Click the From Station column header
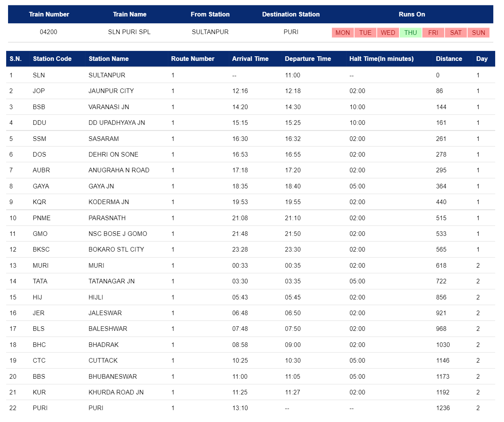 210,14
